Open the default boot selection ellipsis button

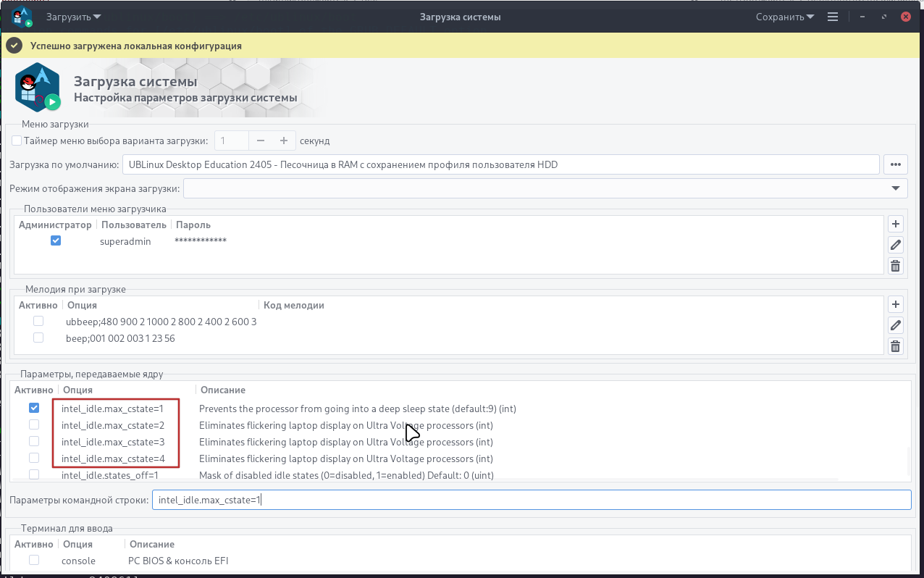896,164
